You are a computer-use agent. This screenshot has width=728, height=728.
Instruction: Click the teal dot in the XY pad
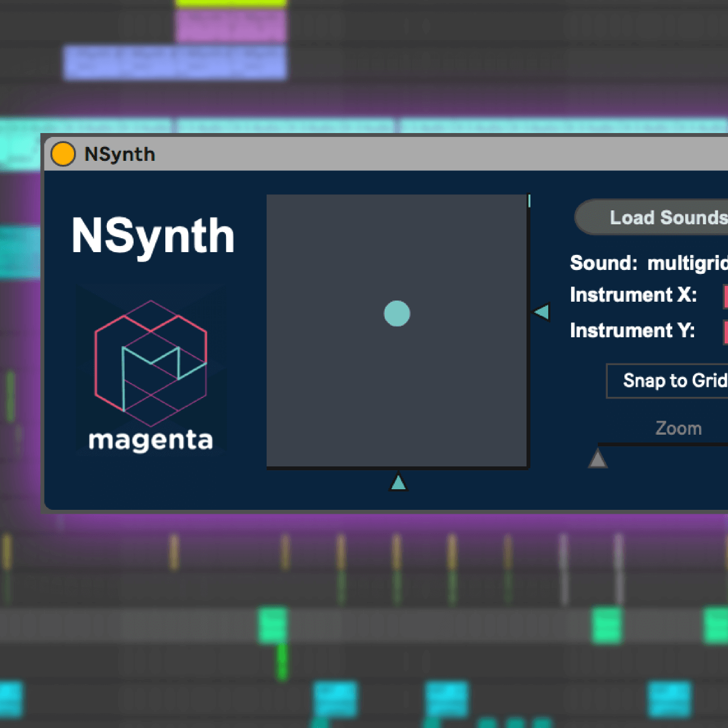397,313
